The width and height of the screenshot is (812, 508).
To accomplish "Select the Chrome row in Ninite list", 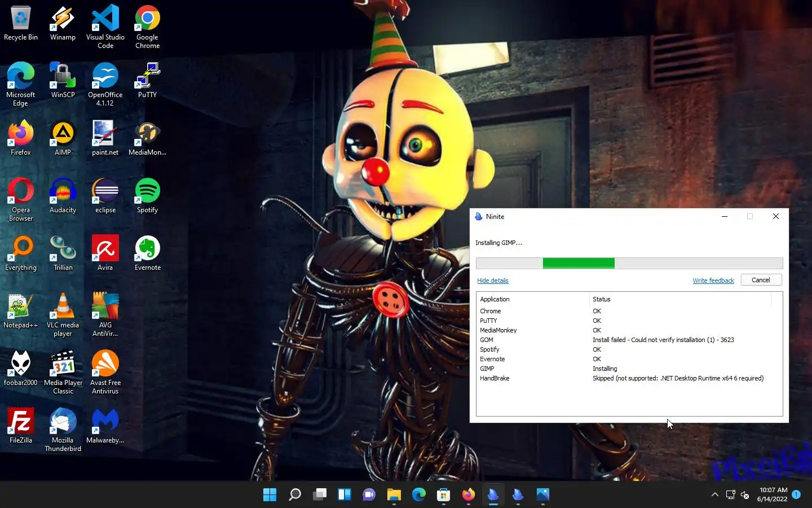I will coord(629,311).
